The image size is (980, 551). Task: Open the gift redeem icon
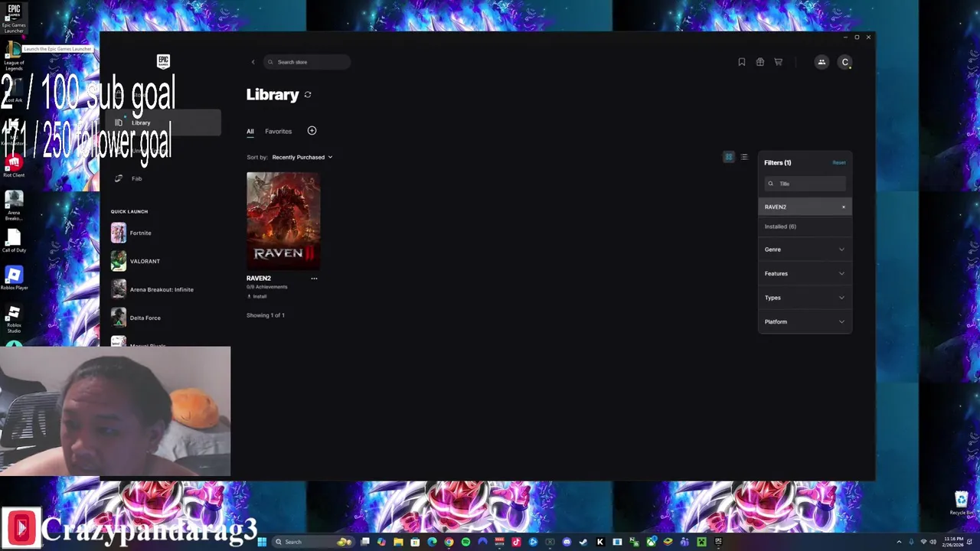tap(759, 62)
